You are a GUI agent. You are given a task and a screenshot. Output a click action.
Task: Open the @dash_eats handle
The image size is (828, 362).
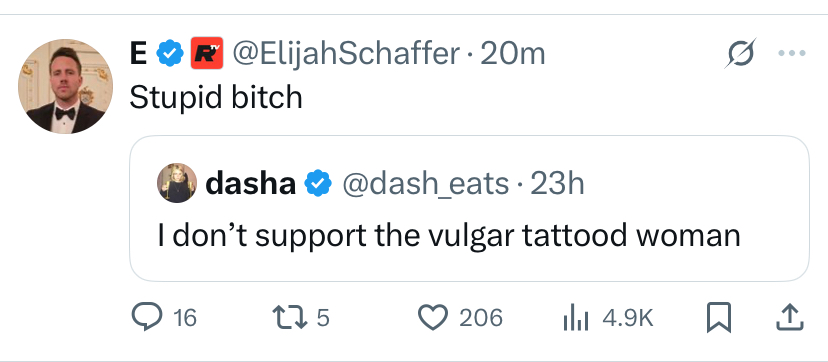[426, 184]
